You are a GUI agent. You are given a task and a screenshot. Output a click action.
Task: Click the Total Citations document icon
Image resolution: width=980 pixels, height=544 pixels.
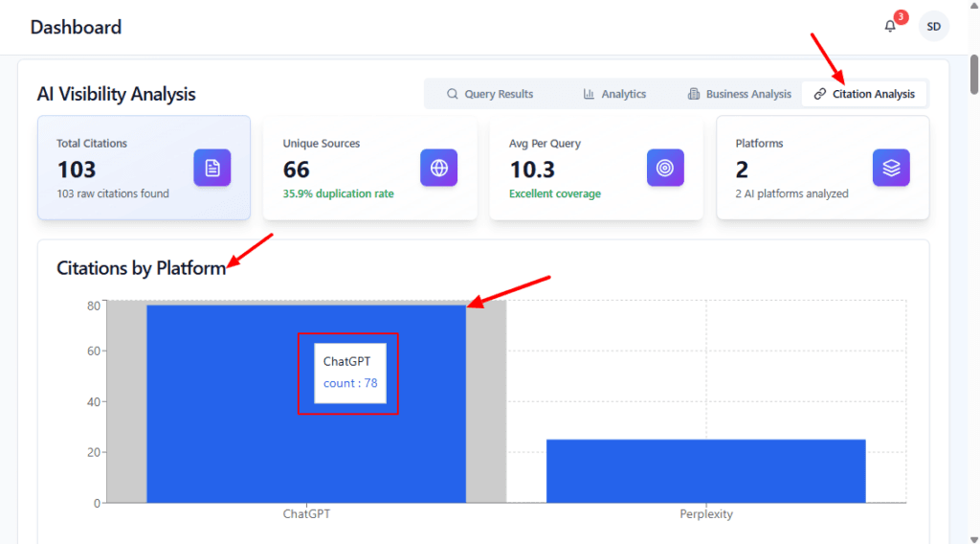point(212,168)
